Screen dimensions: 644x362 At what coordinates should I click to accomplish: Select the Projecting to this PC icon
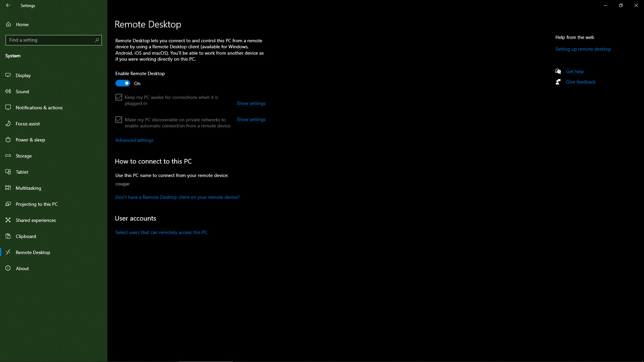pyautogui.click(x=8, y=204)
